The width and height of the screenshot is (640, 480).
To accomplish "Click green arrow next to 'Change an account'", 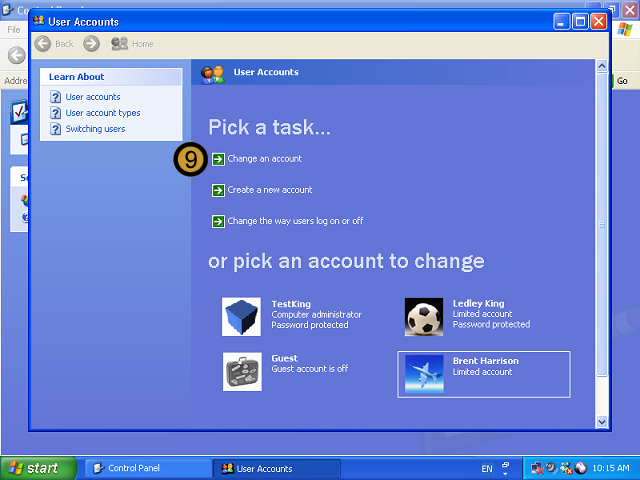I will tap(218, 159).
